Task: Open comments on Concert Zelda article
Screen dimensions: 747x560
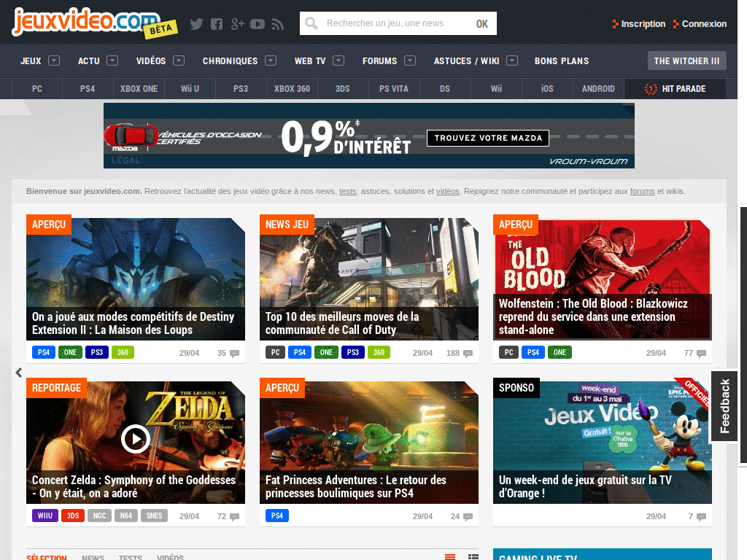Action: (x=228, y=516)
